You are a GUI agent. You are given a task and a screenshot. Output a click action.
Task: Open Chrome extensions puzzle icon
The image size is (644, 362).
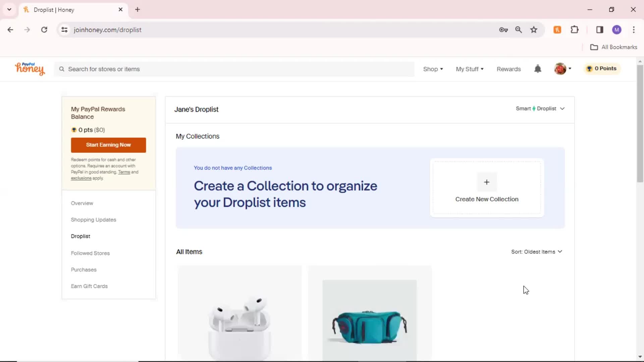click(x=575, y=30)
